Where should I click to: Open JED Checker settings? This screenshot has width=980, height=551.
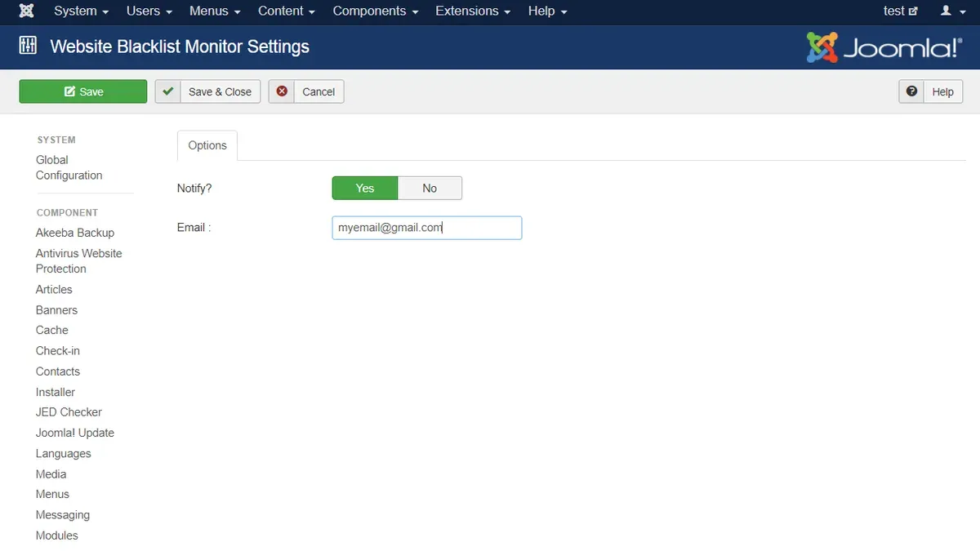[x=69, y=412]
